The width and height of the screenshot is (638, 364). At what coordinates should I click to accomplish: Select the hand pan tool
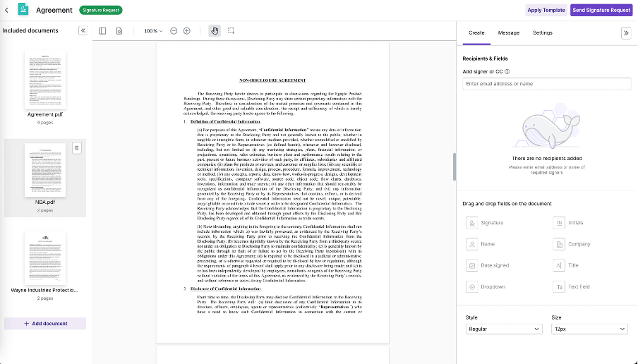[x=215, y=30]
